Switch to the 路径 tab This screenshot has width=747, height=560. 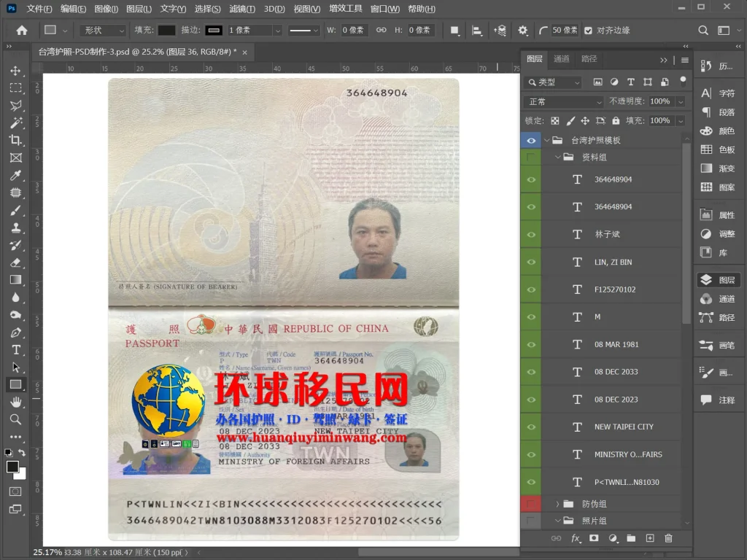589,59
